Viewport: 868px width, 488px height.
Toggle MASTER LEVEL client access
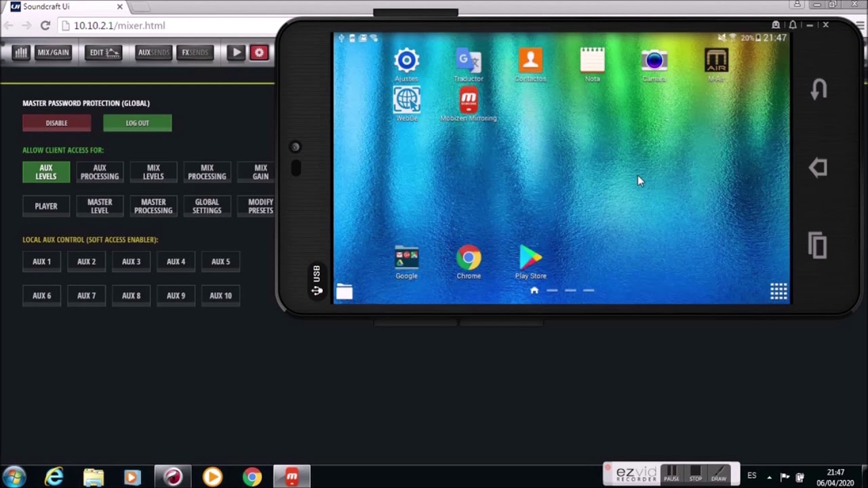tap(100, 206)
